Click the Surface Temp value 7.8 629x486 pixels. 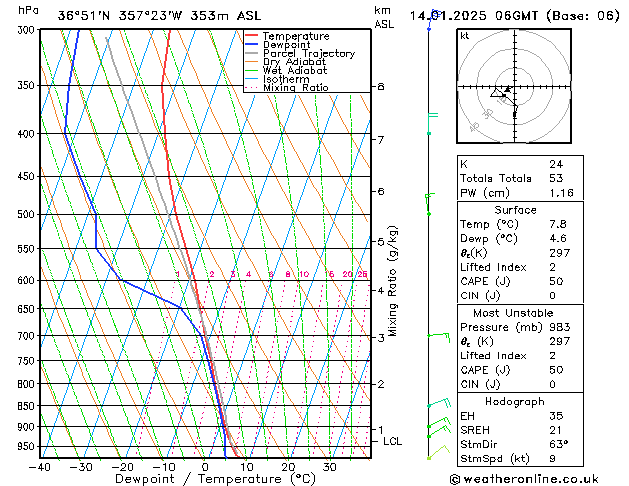click(558, 224)
